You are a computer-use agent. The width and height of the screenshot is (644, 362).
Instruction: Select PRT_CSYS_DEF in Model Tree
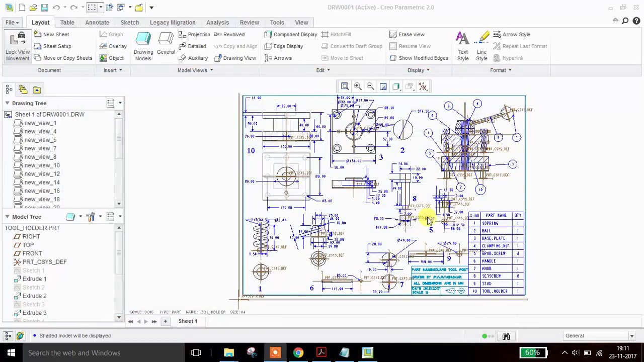click(44, 262)
